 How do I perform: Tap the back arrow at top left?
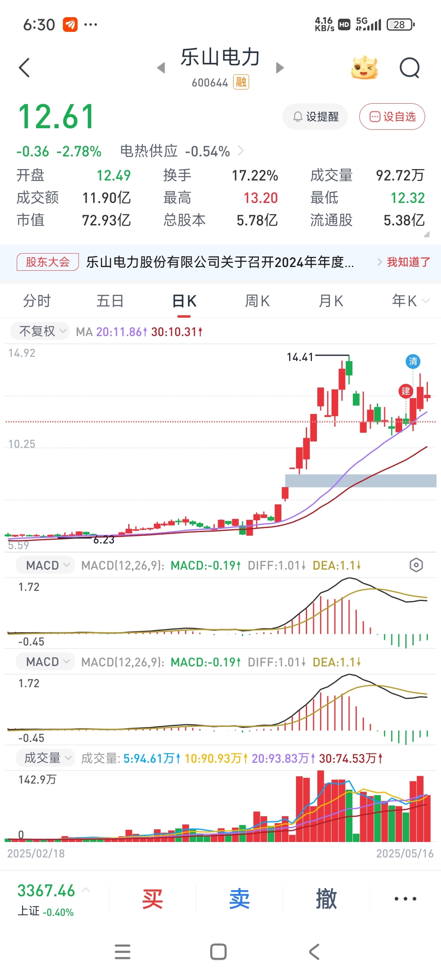click(24, 67)
